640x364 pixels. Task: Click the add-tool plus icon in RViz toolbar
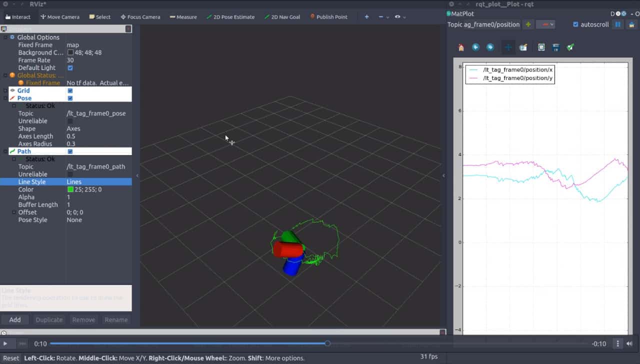(366, 16)
